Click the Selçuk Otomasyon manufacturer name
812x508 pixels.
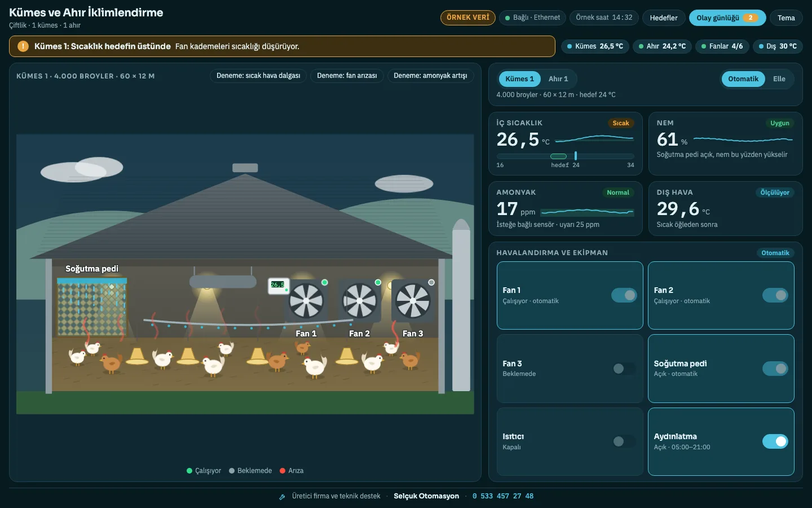[x=426, y=496]
